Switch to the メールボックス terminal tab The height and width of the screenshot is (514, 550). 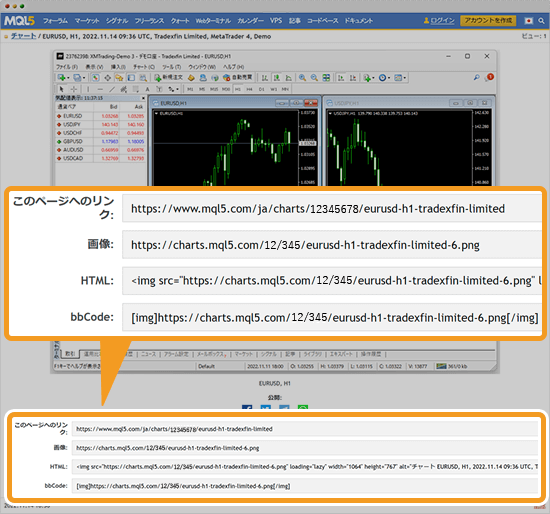pos(211,354)
